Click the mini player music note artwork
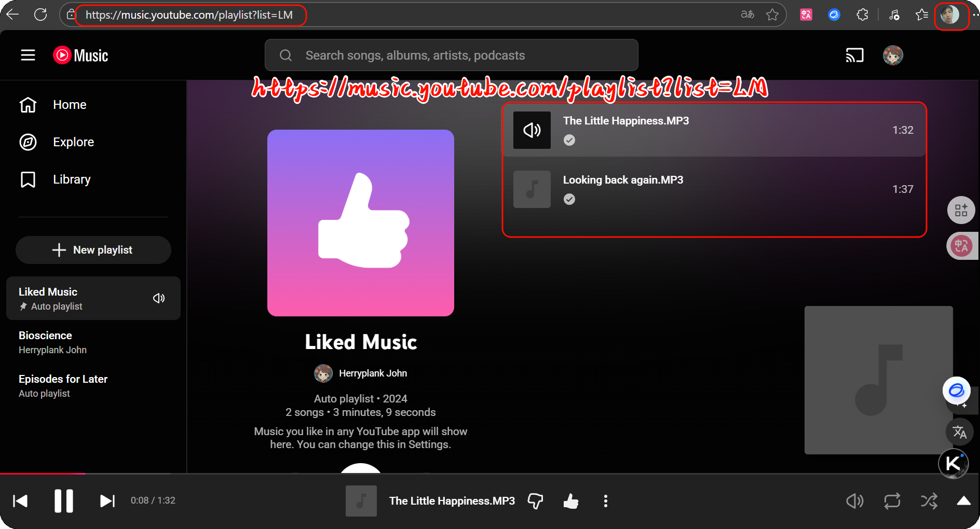 [879, 380]
